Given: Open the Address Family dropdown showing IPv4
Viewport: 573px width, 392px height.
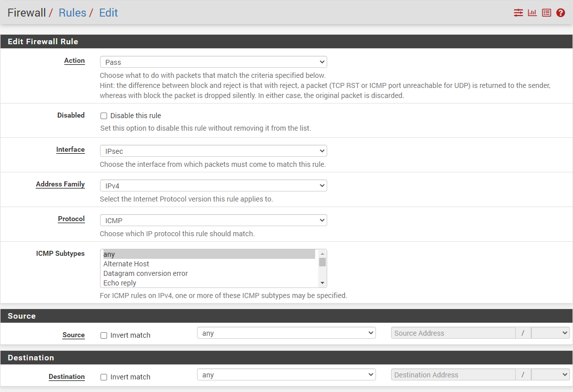Looking at the screenshot, I should click(x=213, y=186).
